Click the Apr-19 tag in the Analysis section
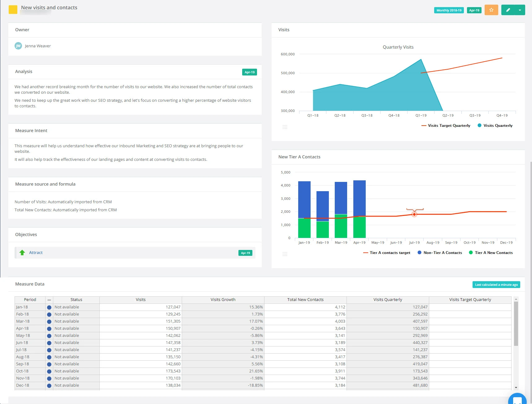The image size is (532, 404). point(249,72)
